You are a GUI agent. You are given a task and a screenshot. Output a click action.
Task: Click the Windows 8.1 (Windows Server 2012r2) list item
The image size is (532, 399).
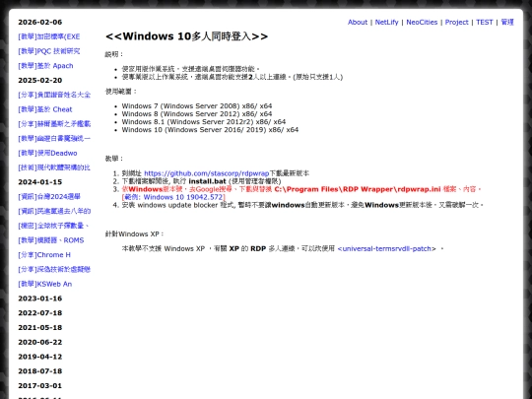204,122
